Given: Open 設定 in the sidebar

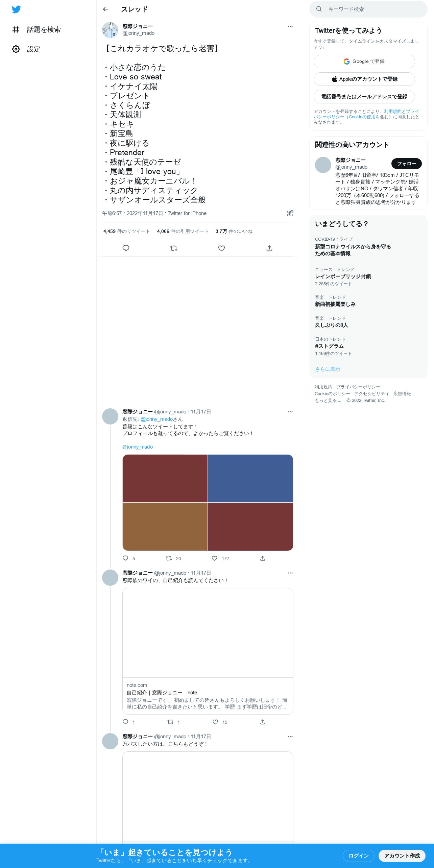Looking at the screenshot, I should [x=26, y=49].
